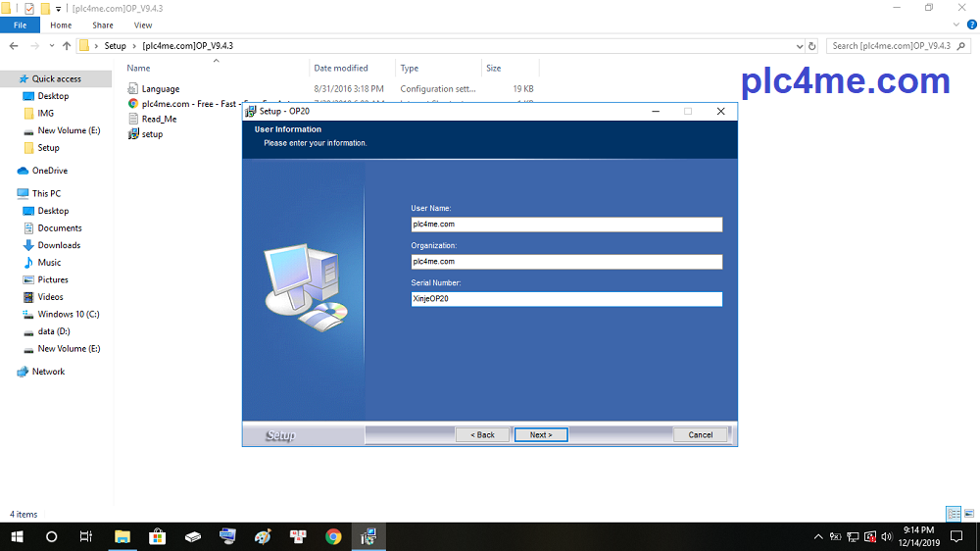Open recent locations dropdown arrow
This screenshot has width=980, height=551.
pos(51,46)
